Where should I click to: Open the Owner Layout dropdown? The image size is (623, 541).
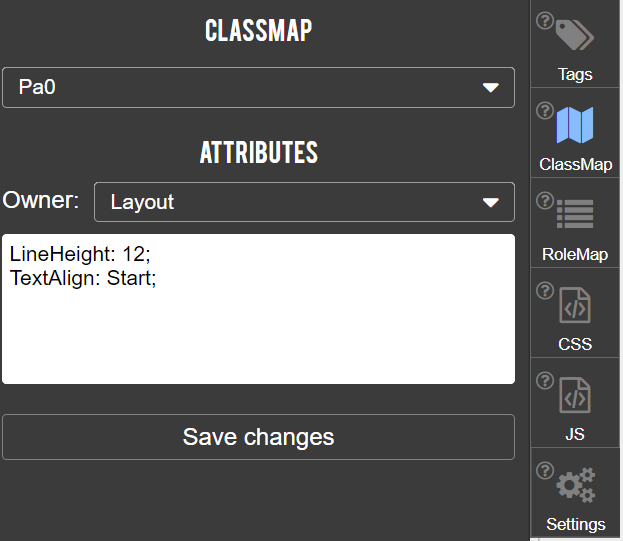click(304, 202)
